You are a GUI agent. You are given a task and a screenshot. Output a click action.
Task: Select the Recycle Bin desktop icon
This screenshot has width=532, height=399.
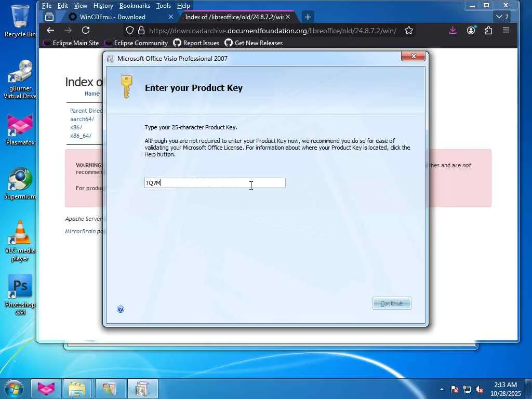pos(20,21)
